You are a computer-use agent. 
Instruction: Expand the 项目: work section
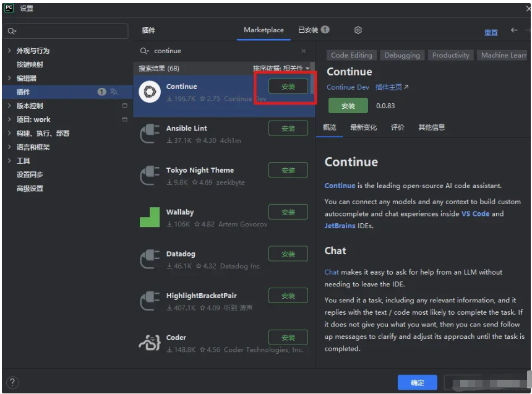9,119
